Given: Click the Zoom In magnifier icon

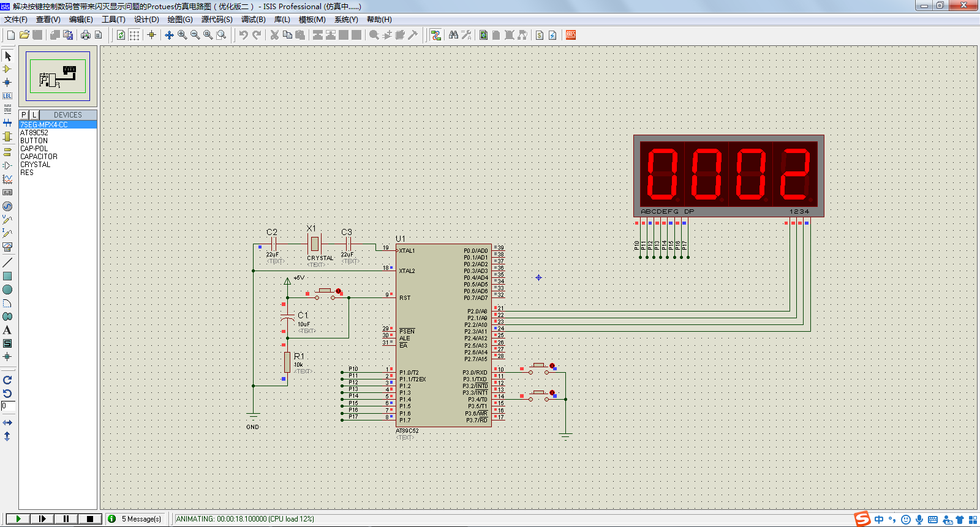Looking at the screenshot, I should (x=183, y=35).
